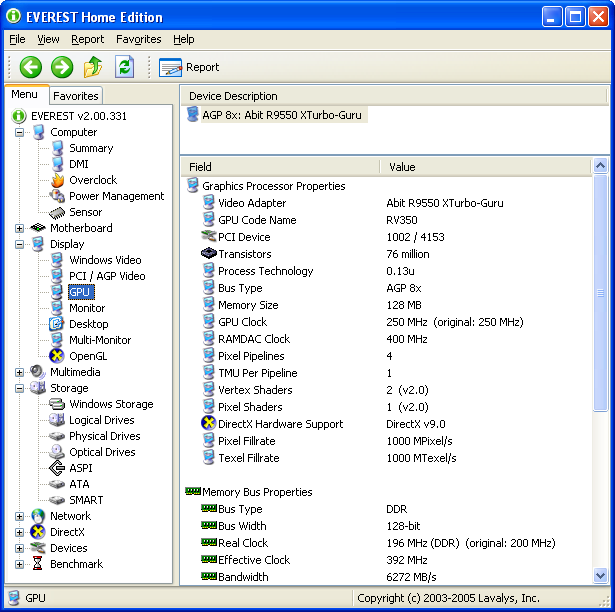Viewport: 615px width, 612px height.
Task: Select Optical Drives entry
Action: tap(102, 452)
